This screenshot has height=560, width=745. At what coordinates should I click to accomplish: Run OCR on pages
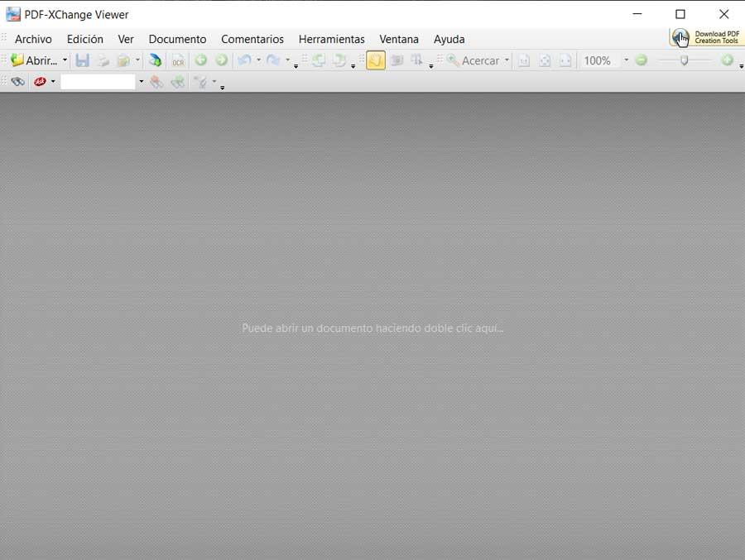[x=178, y=60]
